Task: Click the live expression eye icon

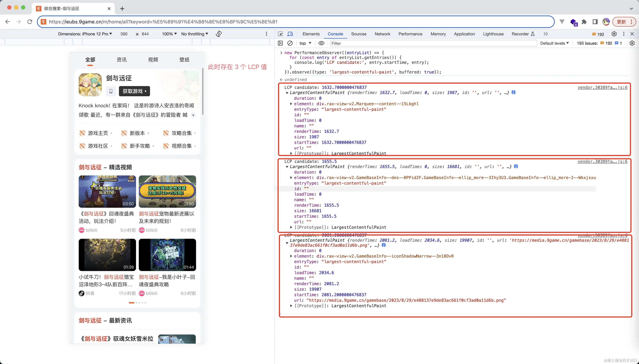Action: [321, 43]
